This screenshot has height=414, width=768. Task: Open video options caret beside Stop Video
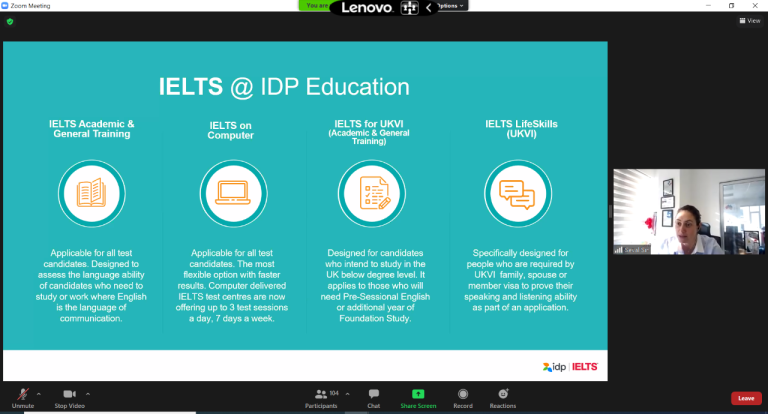88,394
